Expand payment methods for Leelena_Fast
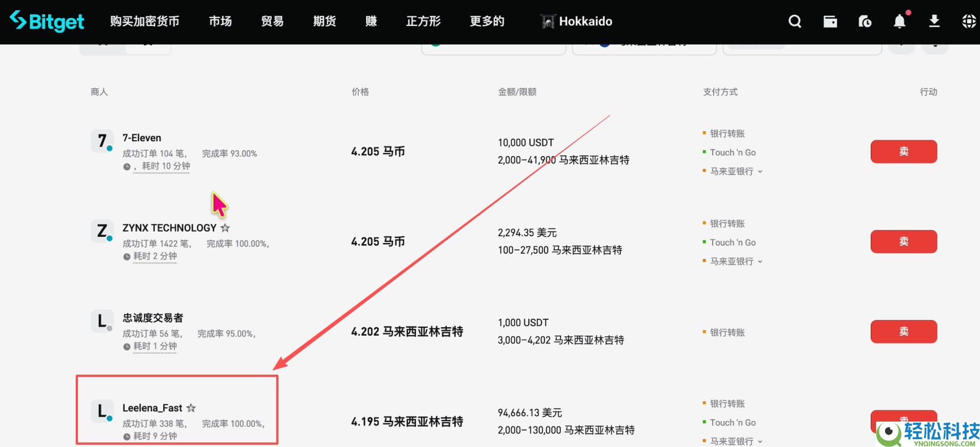Screen dimensions: 980x447 click(x=760, y=441)
